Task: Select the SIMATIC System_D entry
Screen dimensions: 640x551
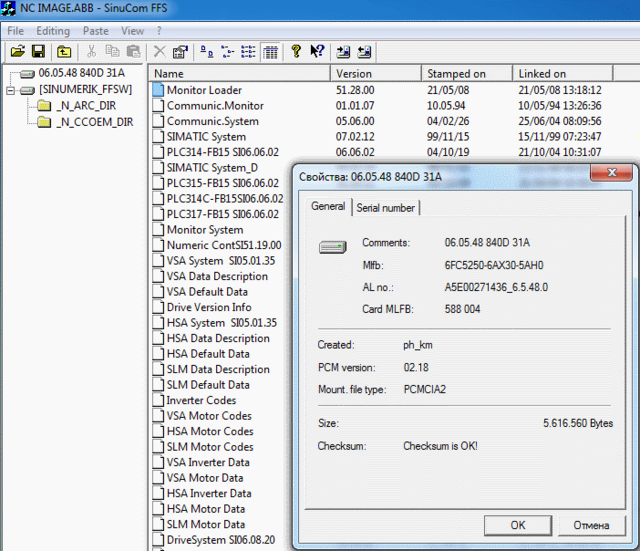Action: (x=212, y=168)
